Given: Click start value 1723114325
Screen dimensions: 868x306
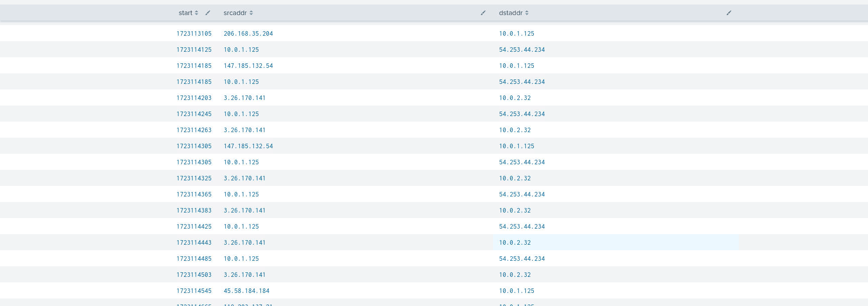Looking at the screenshot, I should [194, 178].
